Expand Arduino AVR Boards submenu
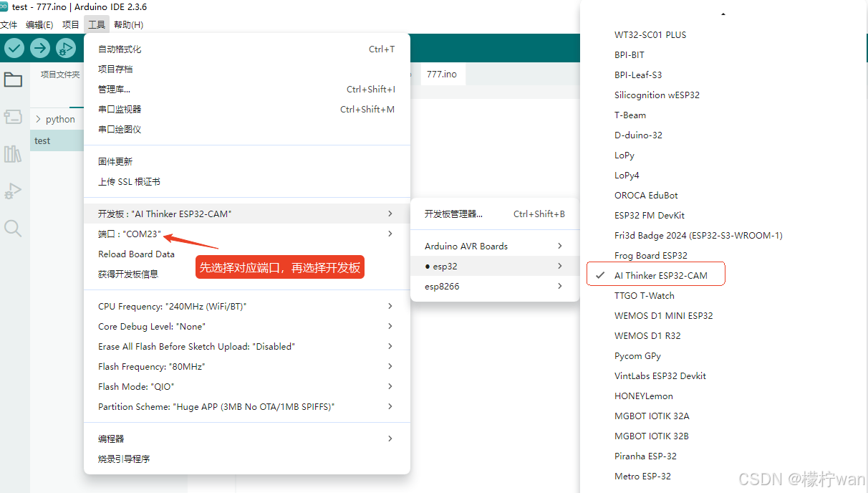 [x=495, y=246]
